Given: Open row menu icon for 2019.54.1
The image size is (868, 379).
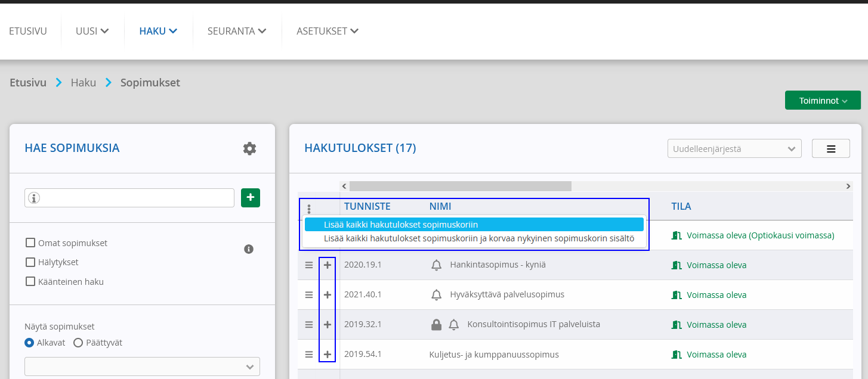Looking at the screenshot, I should point(309,355).
